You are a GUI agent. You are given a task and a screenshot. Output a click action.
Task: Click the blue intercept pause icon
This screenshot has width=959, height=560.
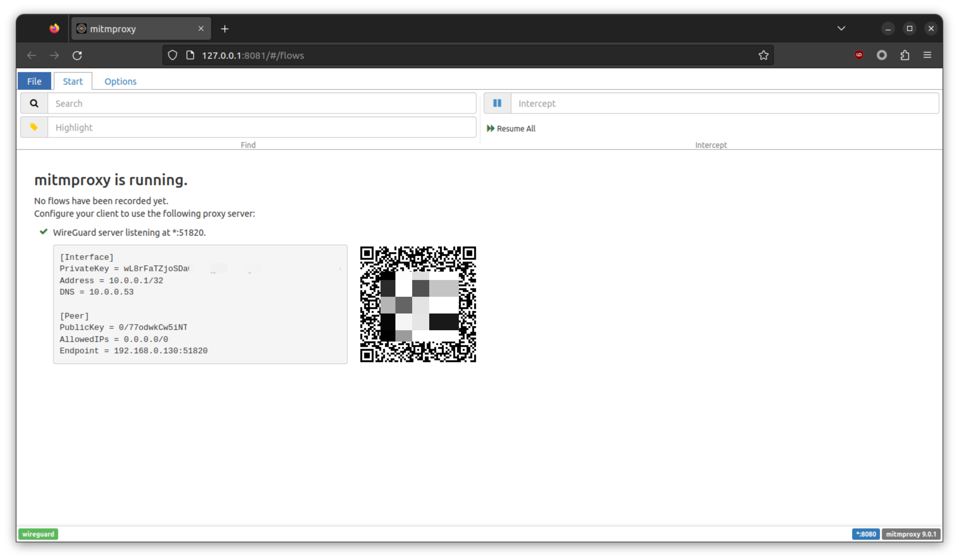click(497, 103)
